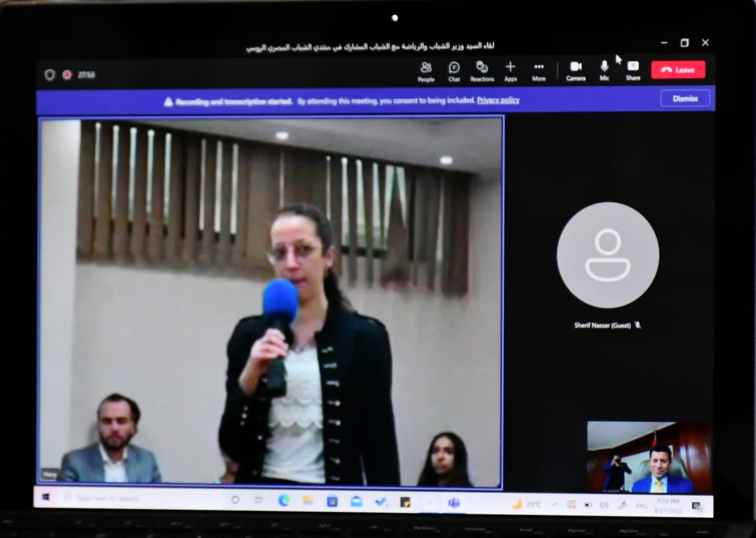Open the meeting Chat panel
This screenshot has height=538, width=756.
[454, 71]
